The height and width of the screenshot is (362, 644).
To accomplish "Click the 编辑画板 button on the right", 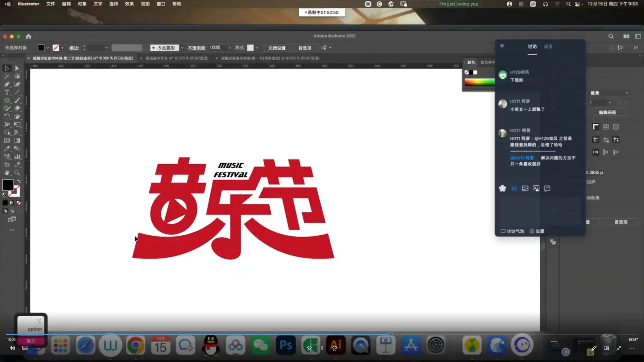I will pos(608,112).
